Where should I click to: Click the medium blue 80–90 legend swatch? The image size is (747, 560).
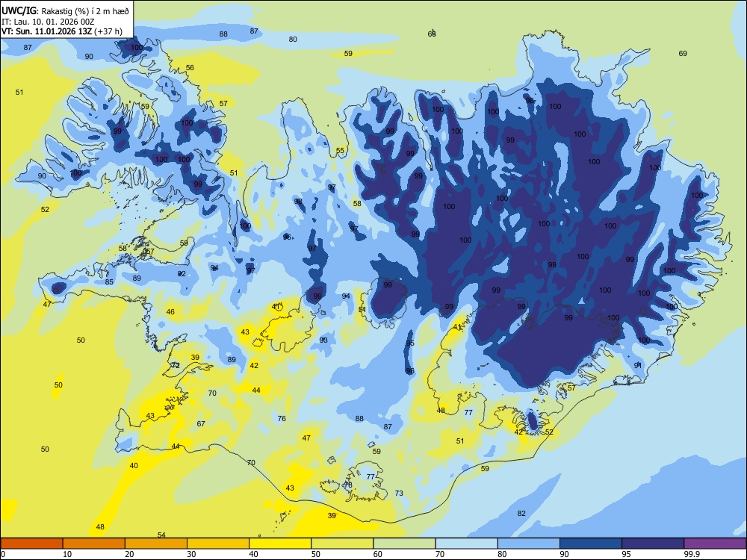tap(529, 544)
